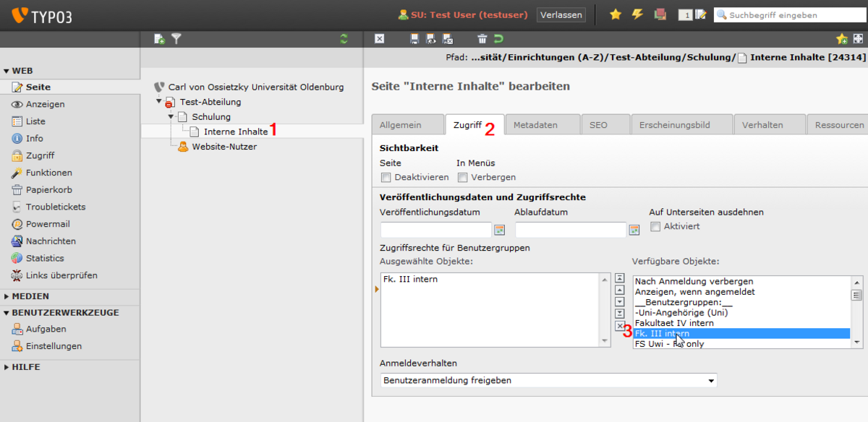868x422 pixels.
Task: Remove the selected group with X button
Action: pyautogui.click(x=619, y=327)
